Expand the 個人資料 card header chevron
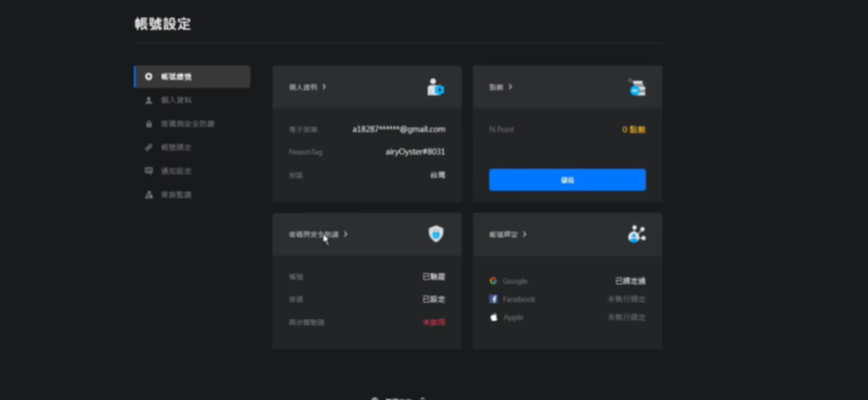 tap(325, 87)
